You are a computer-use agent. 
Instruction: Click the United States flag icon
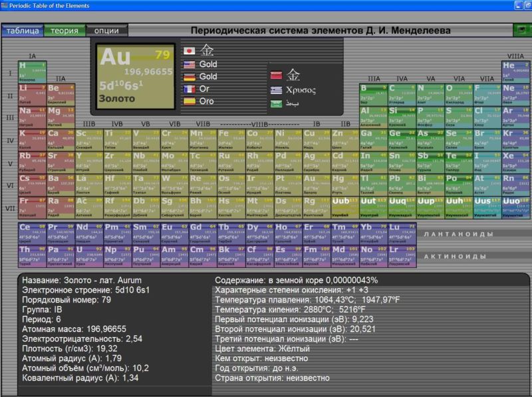tap(190, 65)
